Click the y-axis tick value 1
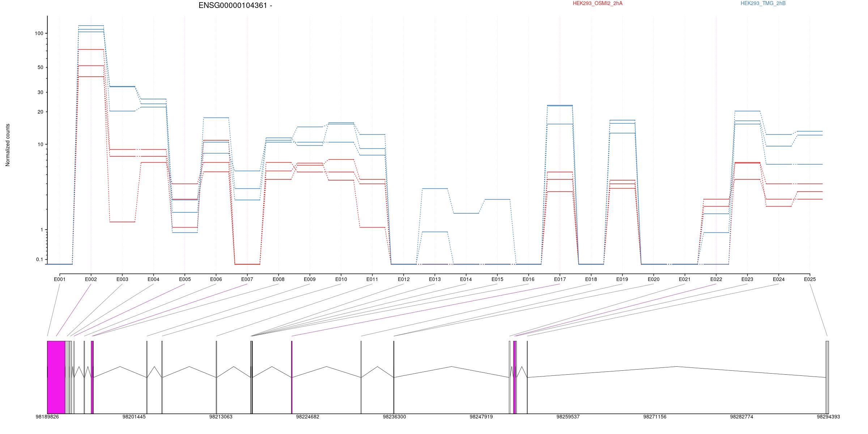This screenshot has width=868, height=434. click(x=42, y=230)
